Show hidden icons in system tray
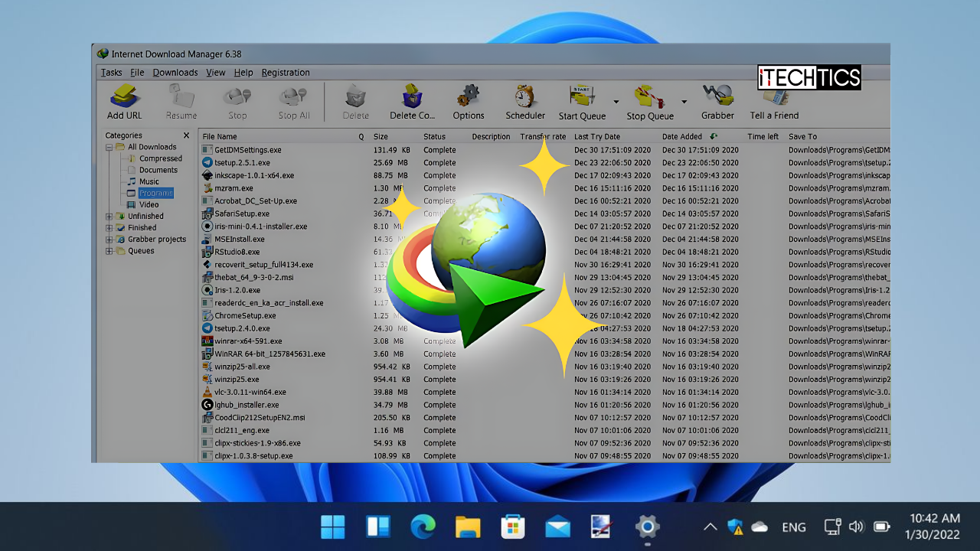 710,527
